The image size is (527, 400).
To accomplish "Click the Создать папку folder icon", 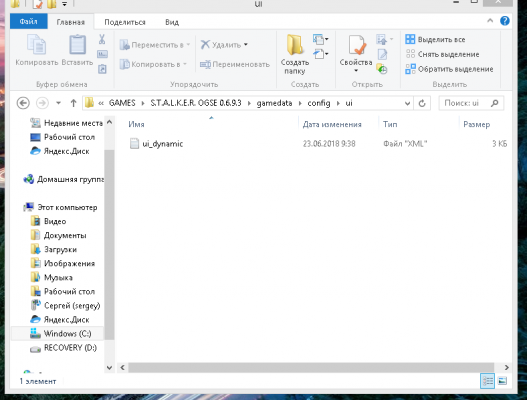I will tap(295, 45).
